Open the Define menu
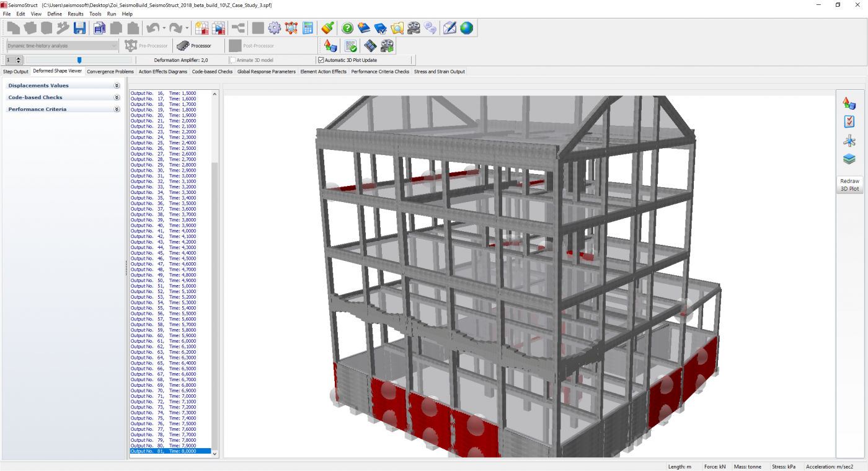 coord(55,14)
